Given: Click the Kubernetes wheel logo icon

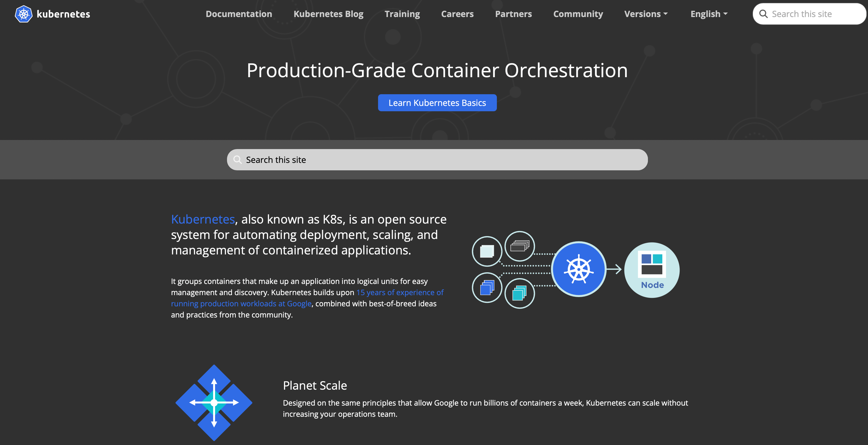Looking at the screenshot, I should [24, 14].
